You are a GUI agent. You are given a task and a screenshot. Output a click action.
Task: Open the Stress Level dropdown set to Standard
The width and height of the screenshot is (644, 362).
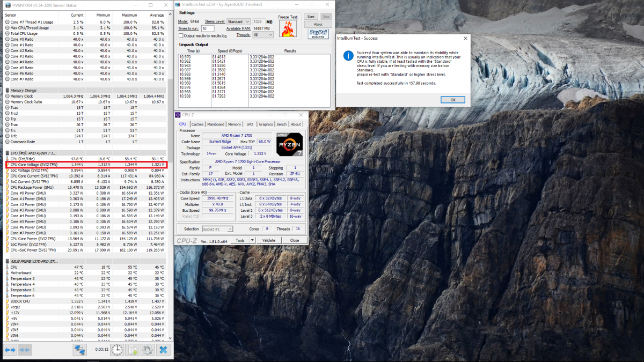pos(239,21)
